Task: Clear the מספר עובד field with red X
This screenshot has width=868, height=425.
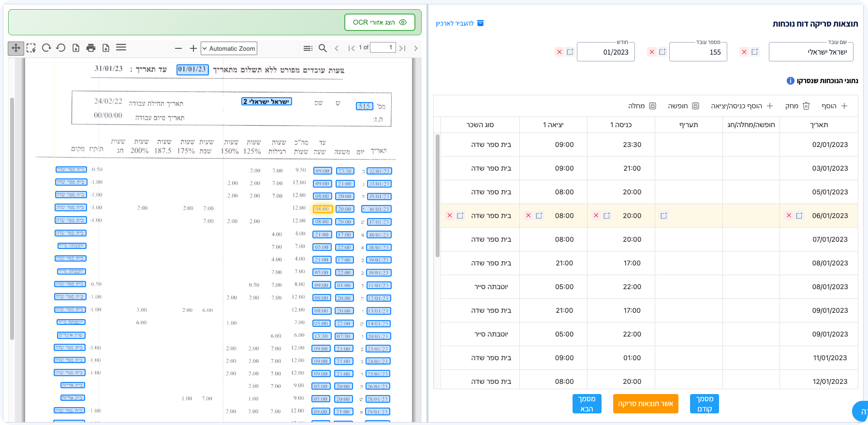Action: click(x=652, y=52)
